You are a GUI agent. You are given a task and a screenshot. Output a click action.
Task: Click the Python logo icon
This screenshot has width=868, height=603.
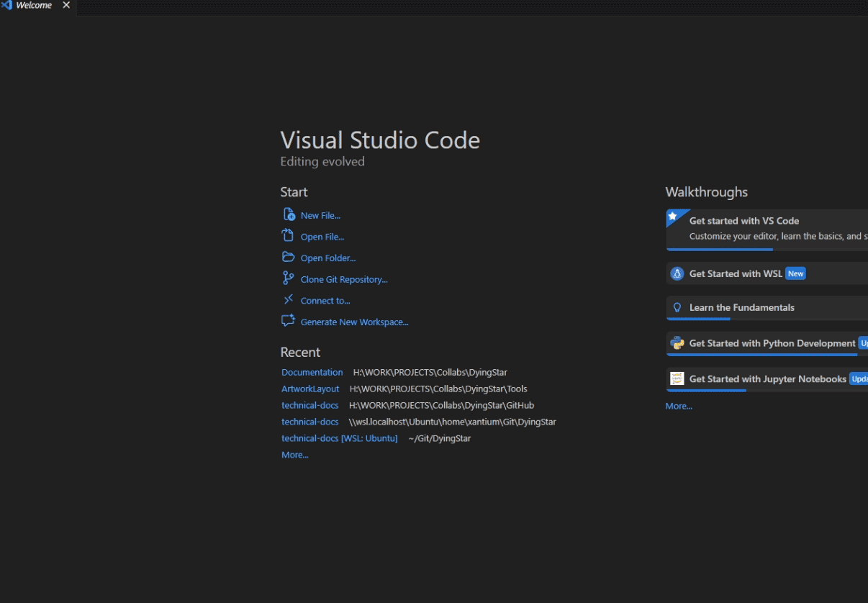(x=677, y=343)
